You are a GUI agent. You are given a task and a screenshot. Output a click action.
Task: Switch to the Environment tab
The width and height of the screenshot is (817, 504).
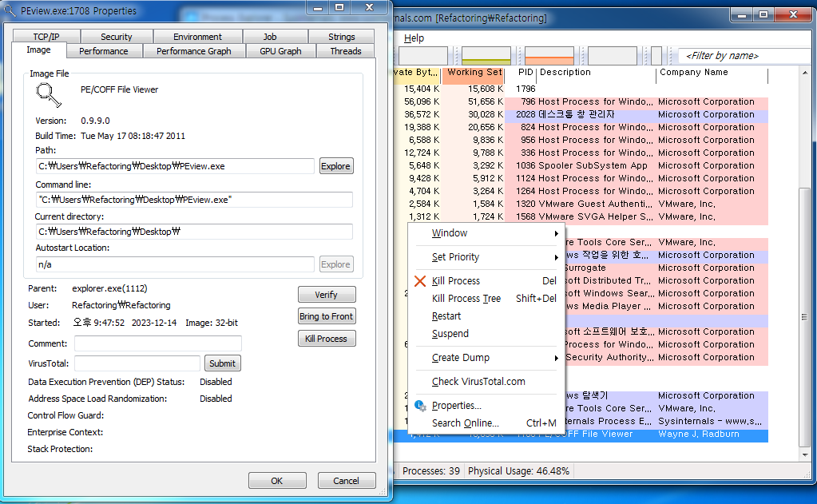coord(197,37)
